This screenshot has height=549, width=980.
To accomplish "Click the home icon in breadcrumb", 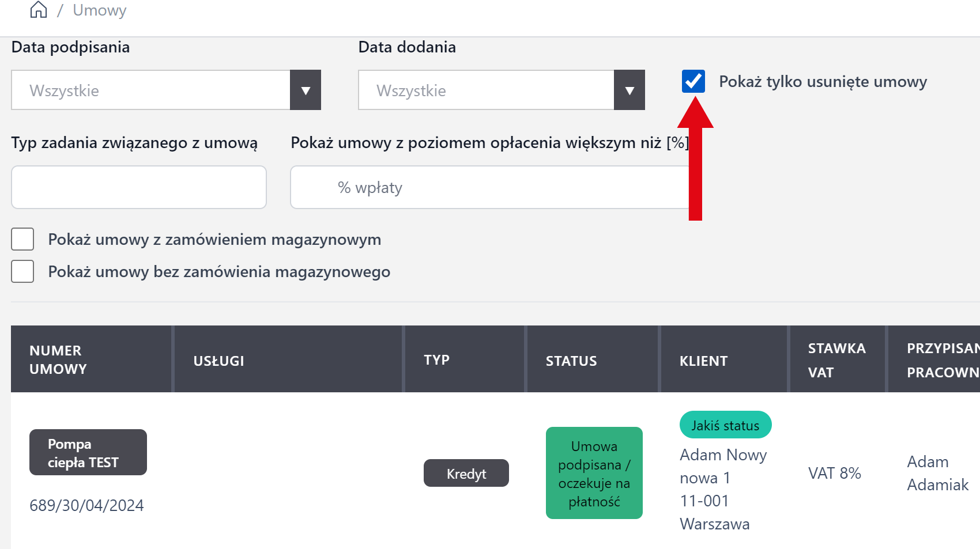I will click(x=39, y=10).
